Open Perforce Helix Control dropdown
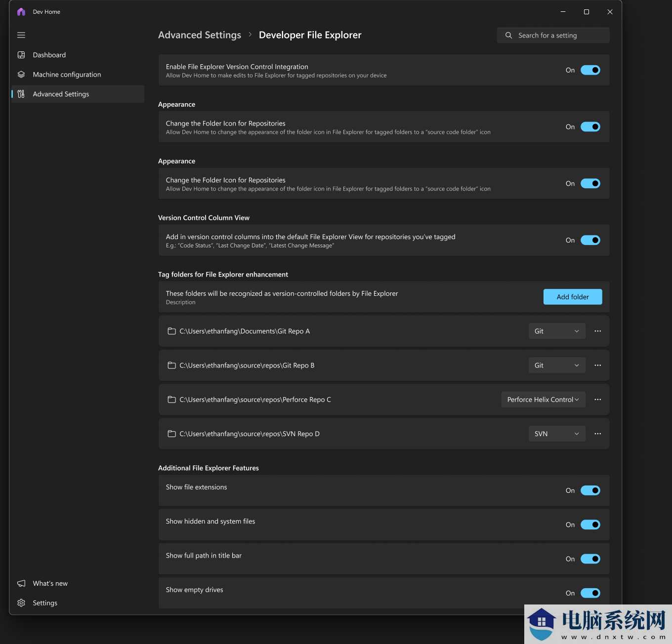The width and height of the screenshot is (672, 644). pos(543,400)
